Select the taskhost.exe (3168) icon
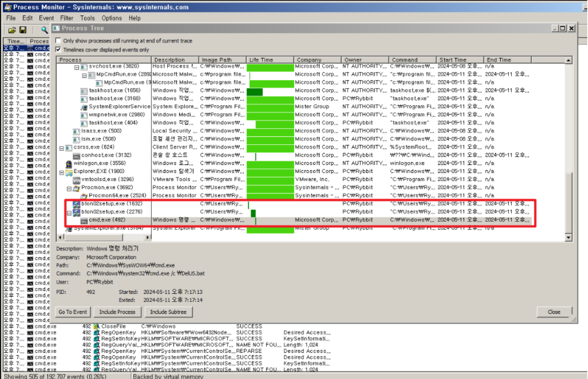 click(x=84, y=99)
